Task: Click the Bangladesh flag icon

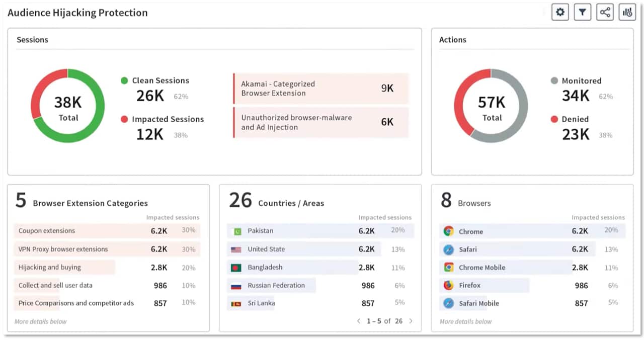Action: (x=236, y=268)
